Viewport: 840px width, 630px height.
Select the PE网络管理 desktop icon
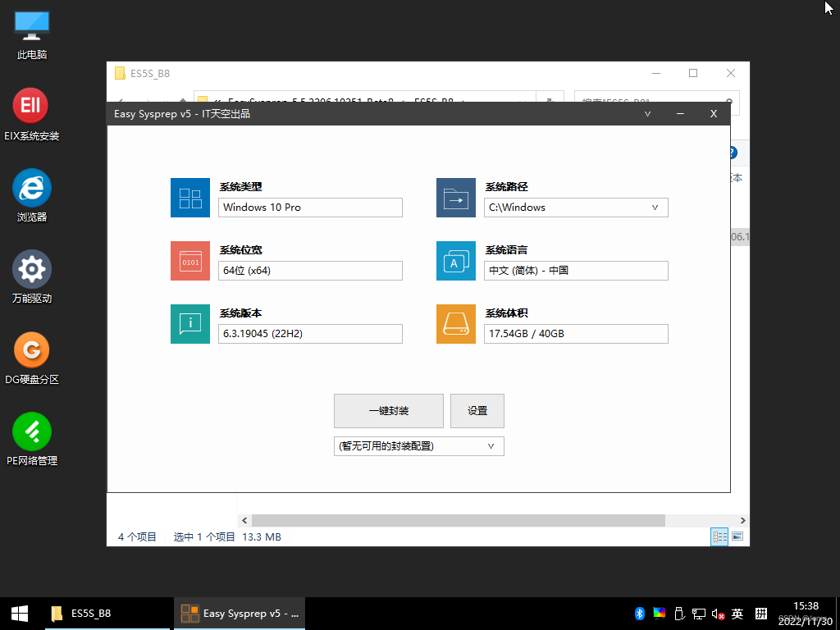32,440
